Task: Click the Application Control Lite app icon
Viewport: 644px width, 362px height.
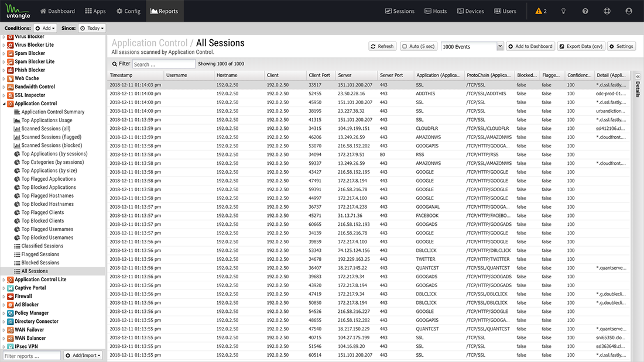Action: coord(11,280)
